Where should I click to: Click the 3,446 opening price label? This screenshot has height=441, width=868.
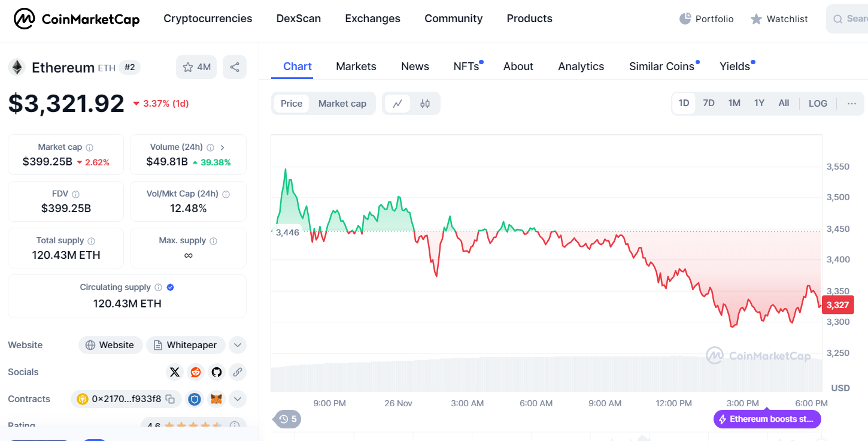coord(287,232)
